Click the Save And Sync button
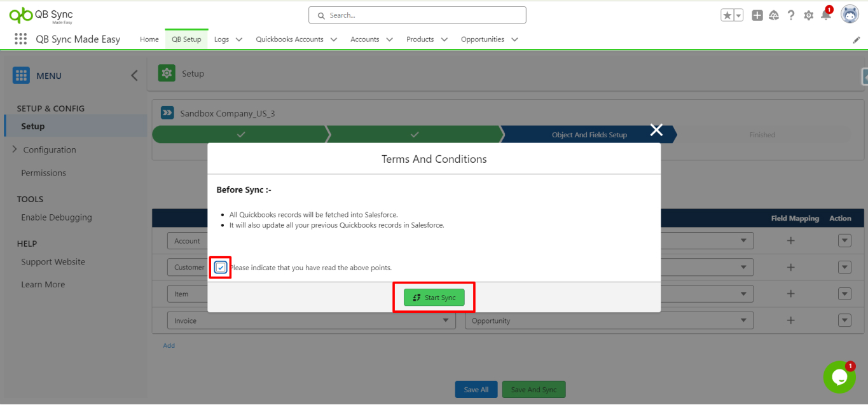The height and width of the screenshot is (405, 868). coord(534,390)
